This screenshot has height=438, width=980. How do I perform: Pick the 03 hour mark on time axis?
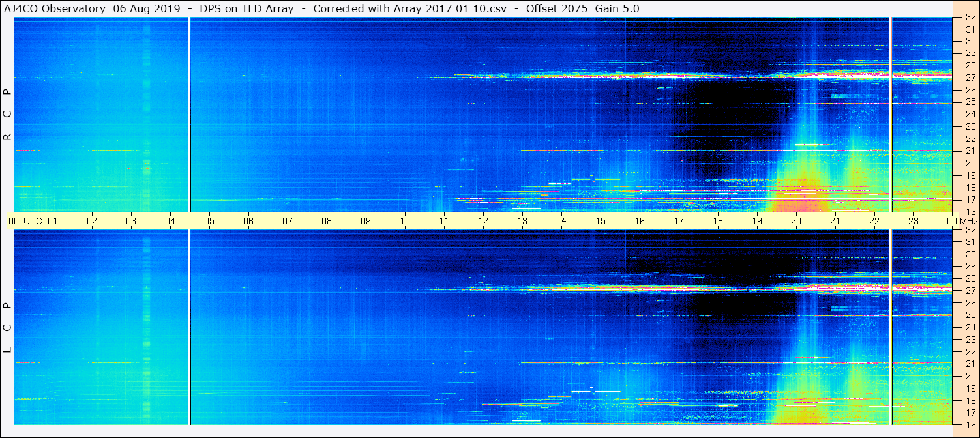131,221
